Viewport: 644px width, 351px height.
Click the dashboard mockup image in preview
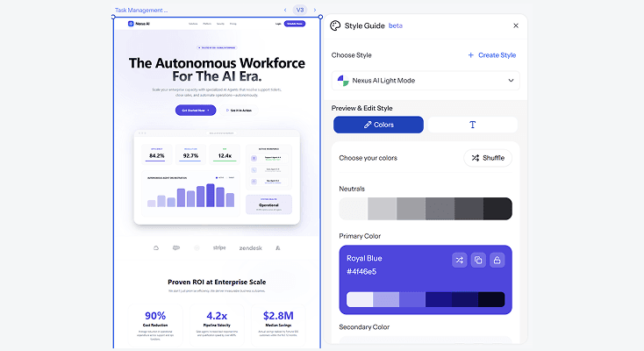click(x=217, y=177)
